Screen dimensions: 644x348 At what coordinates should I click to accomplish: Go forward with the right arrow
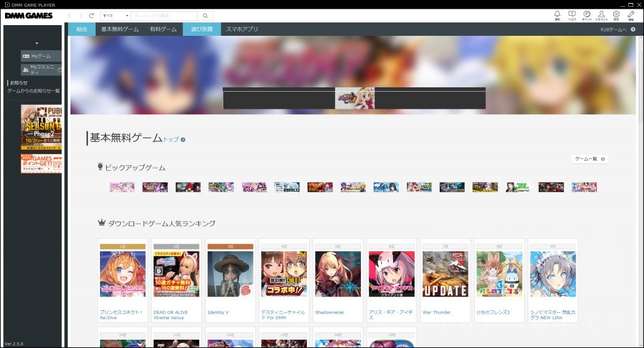click(x=80, y=16)
